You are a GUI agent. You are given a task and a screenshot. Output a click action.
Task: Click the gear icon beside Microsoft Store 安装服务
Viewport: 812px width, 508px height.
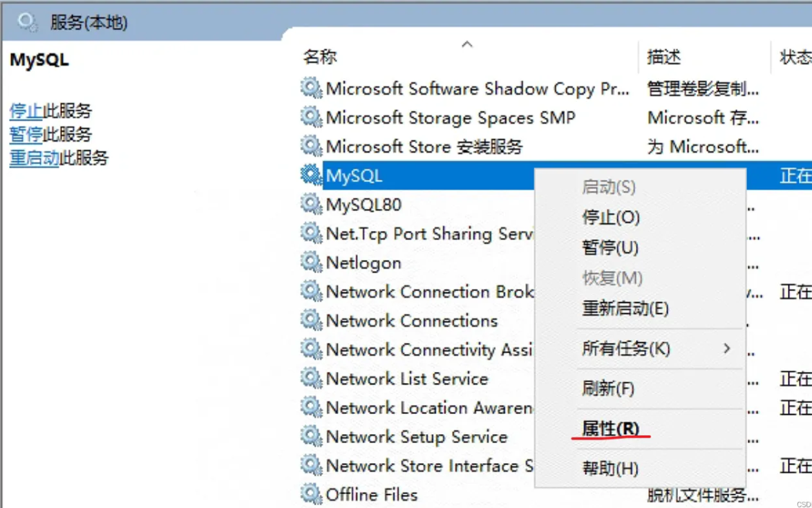311,146
